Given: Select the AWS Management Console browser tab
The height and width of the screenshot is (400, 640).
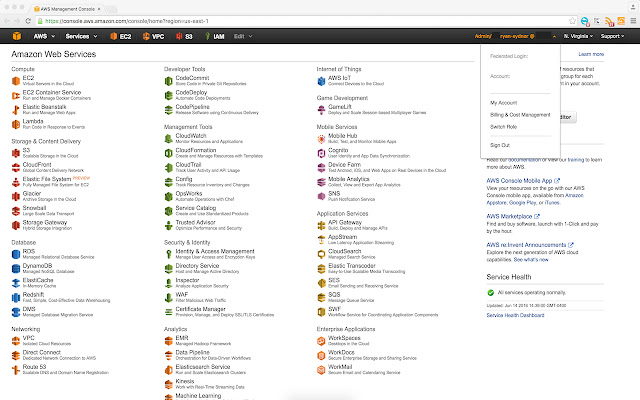Looking at the screenshot, I should [68, 9].
